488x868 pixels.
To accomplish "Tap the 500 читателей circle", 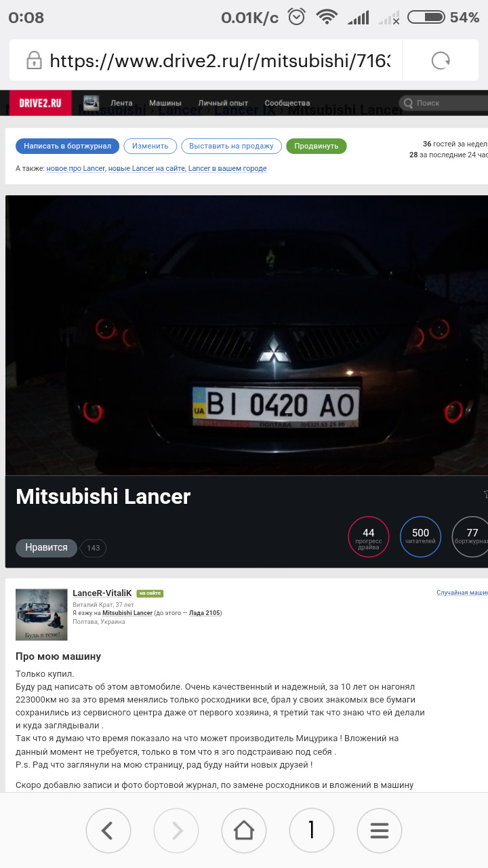I will click(x=420, y=536).
